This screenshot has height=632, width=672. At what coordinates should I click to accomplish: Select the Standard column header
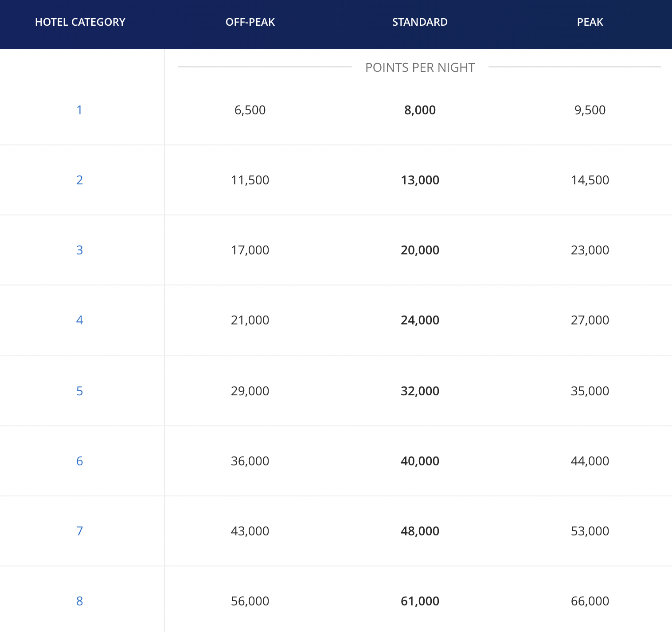point(420,22)
